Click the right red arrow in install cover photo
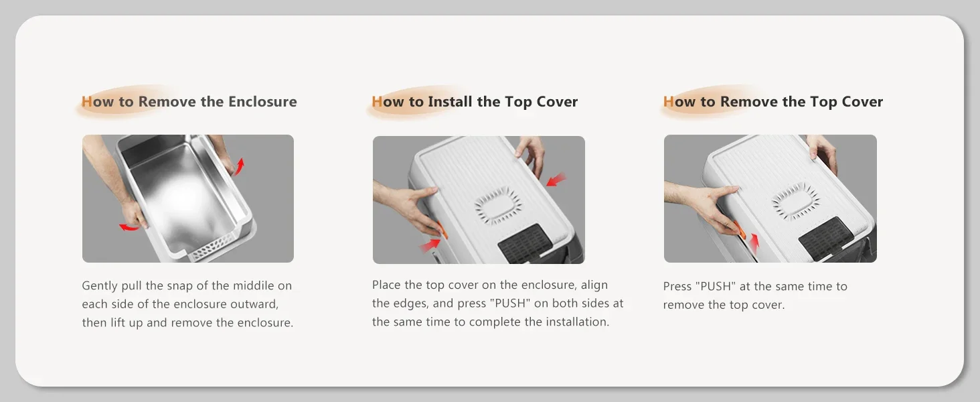980x402 pixels. [556, 179]
